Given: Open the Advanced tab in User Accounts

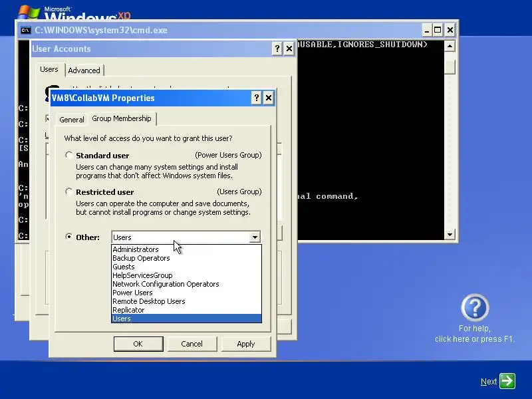Looking at the screenshot, I should [x=84, y=70].
